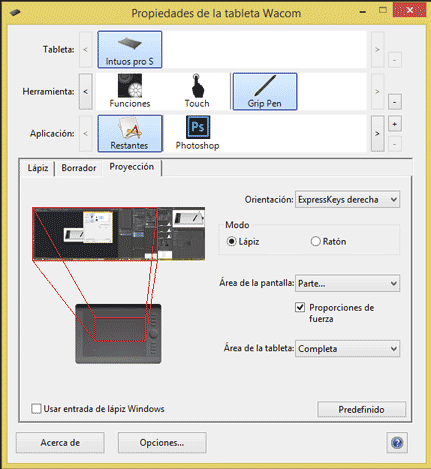This screenshot has height=469, width=431.
Task: Open the Orientación dropdown
Action: (347, 200)
